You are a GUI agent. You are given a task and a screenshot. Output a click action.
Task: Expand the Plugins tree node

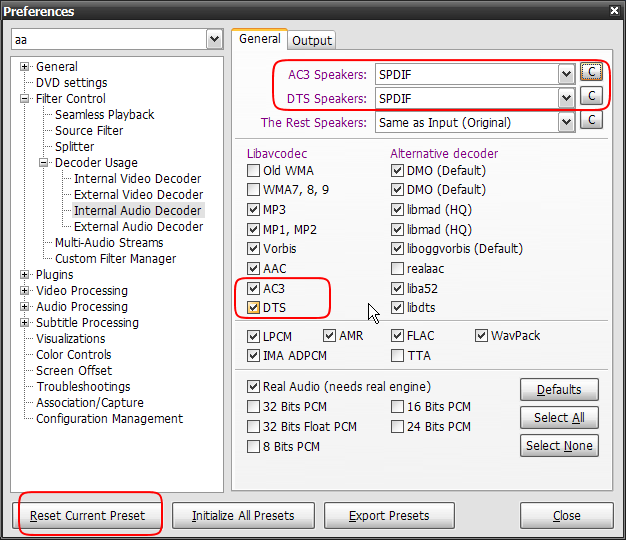tap(25, 275)
